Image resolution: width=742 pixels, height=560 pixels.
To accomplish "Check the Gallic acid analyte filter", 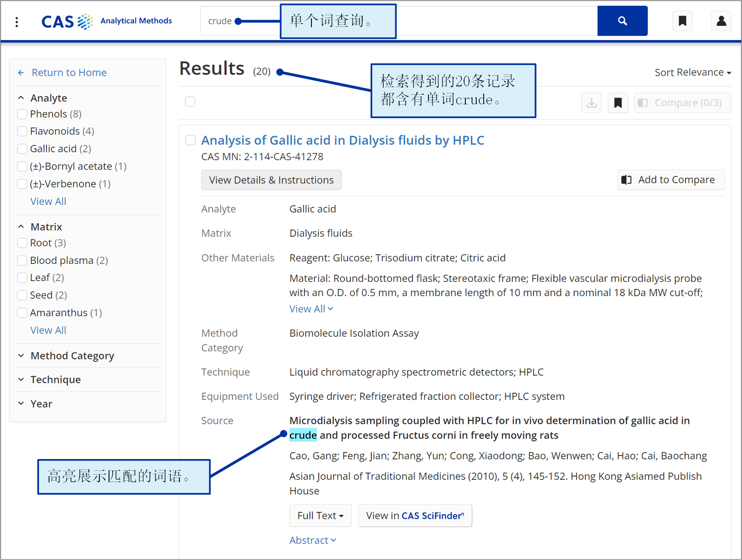I will click(22, 149).
